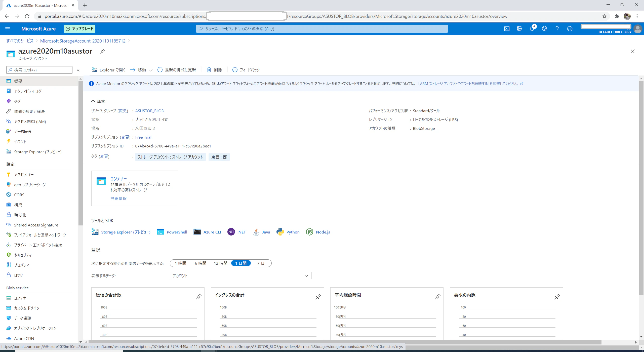Pin the 要求の内訳 chart
This screenshot has width=644, height=352.
pyautogui.click(x=557, y=296)
